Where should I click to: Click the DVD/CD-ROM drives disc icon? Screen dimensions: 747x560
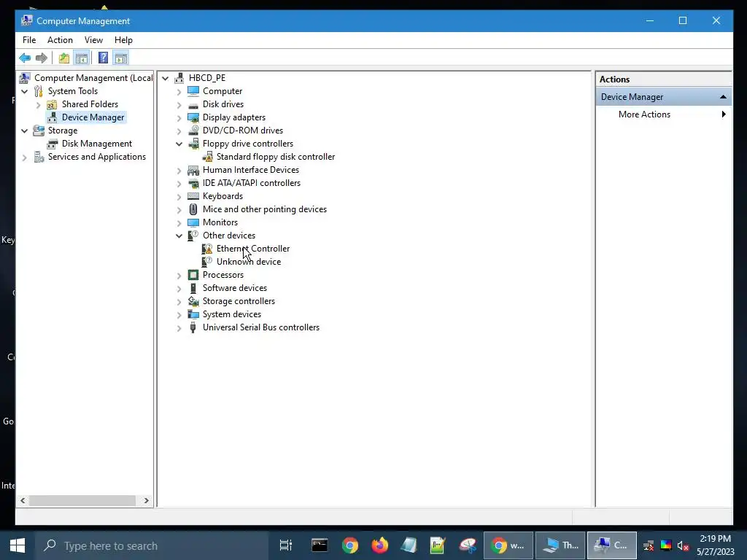click(x=193, y=130)
